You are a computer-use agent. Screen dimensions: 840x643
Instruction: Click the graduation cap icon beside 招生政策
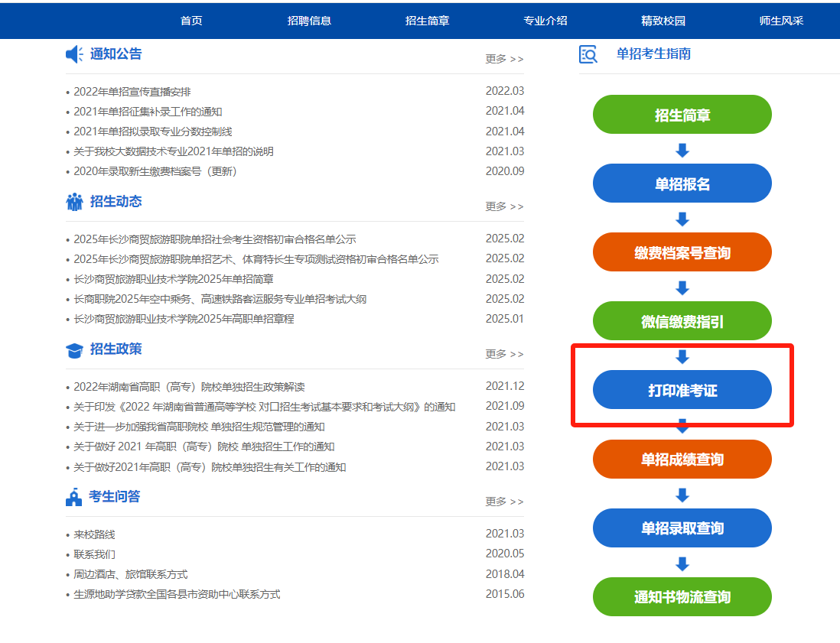tap(74, 350)
